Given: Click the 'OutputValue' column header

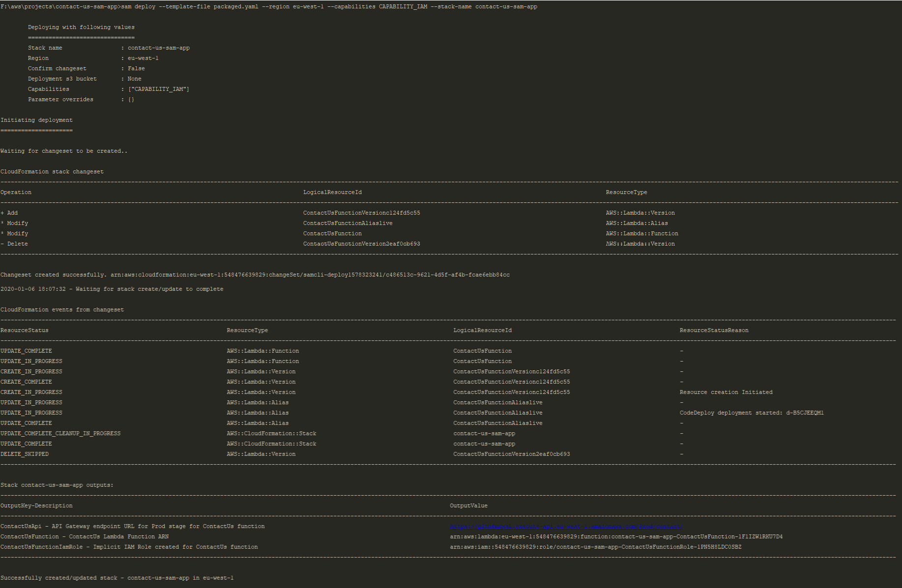Looking at the screenshot, I should (468, 506).
